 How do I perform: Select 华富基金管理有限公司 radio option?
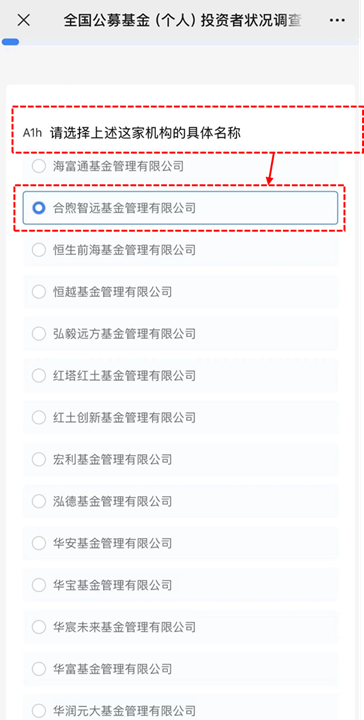click(180, 669)
